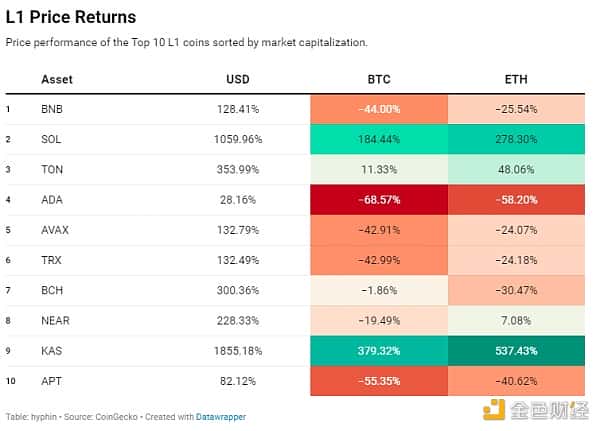Click the L1 Price Returns title

(x=71, y=18)
